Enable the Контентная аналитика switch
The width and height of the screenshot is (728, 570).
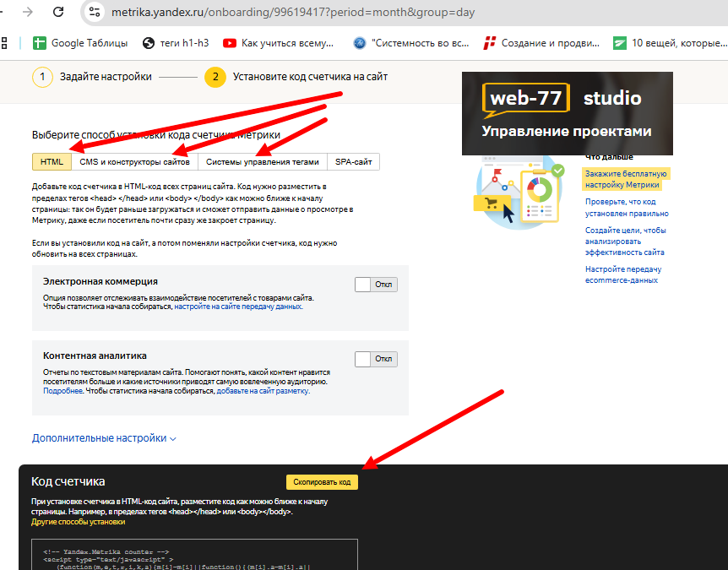coord(376,359)
